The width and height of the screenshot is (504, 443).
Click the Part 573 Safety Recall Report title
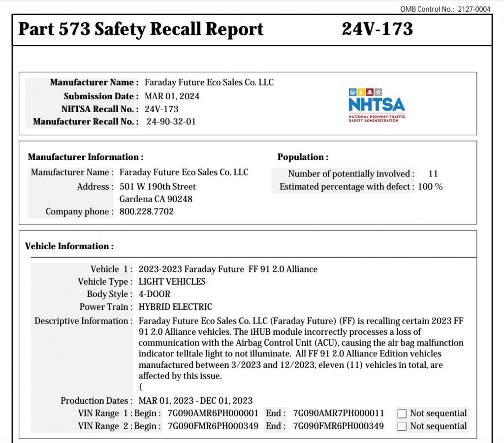click(141, 30)
